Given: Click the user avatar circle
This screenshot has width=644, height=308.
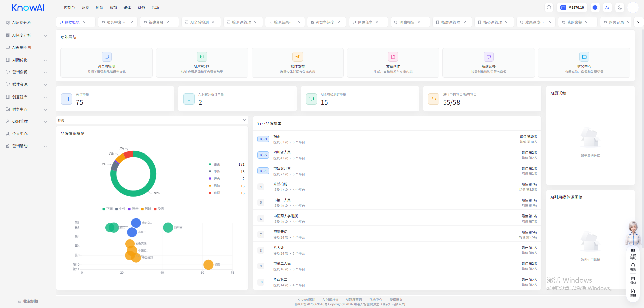Looking at the screenshot, I should coord(633,7).
